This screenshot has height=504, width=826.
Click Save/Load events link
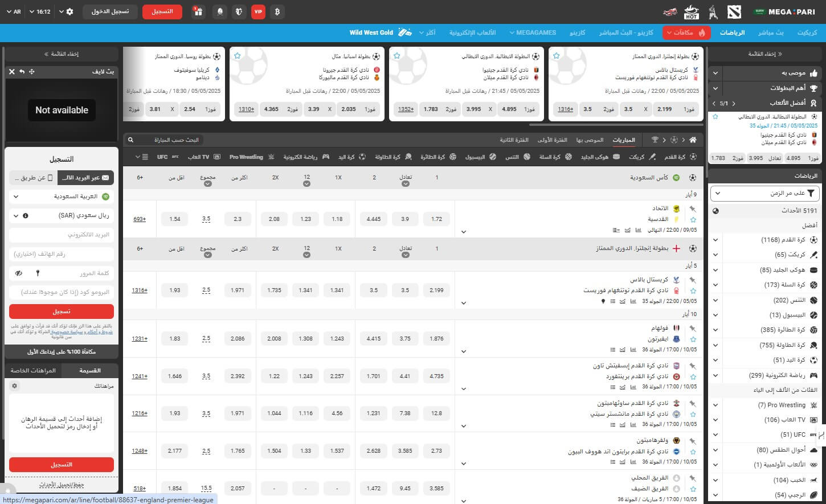tap(62, 485)
